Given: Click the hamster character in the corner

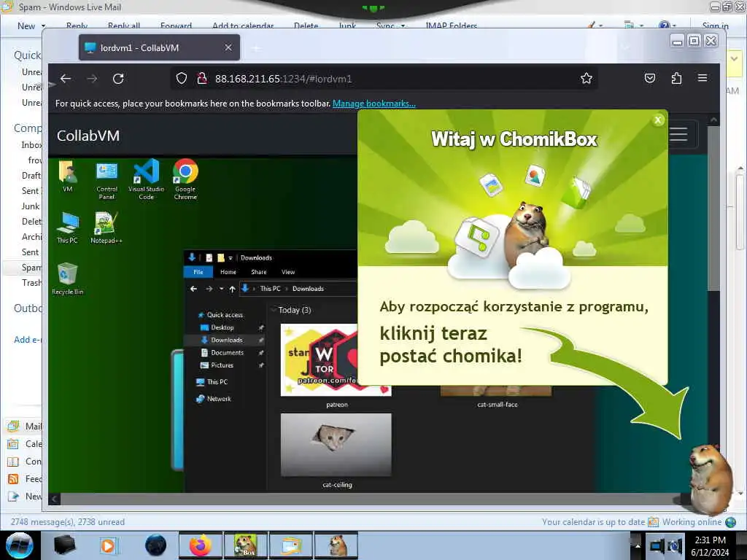Looking at the screenshot, I should 711,478.
